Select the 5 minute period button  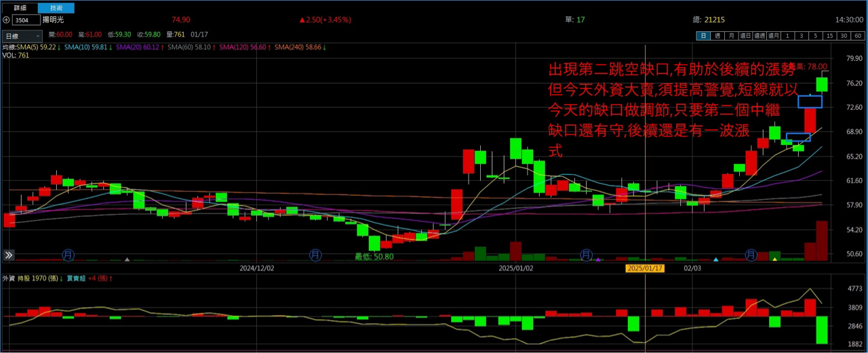point(815,35)
